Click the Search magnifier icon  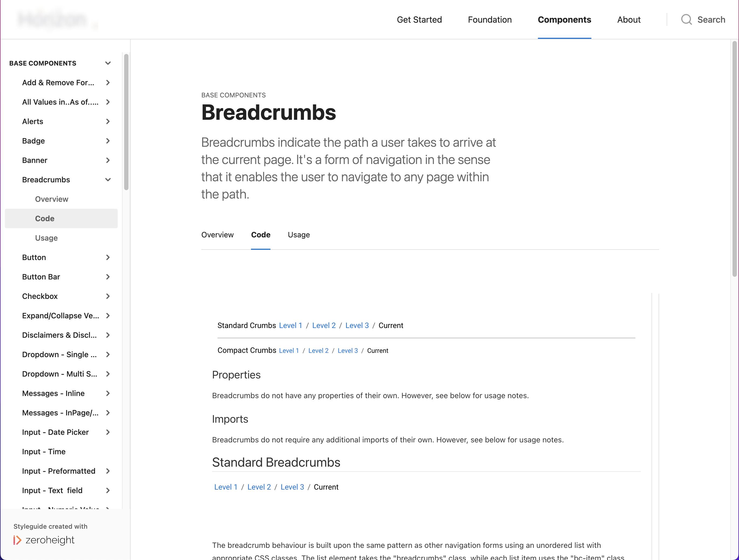pyautogui.click(x=686, y=20)
